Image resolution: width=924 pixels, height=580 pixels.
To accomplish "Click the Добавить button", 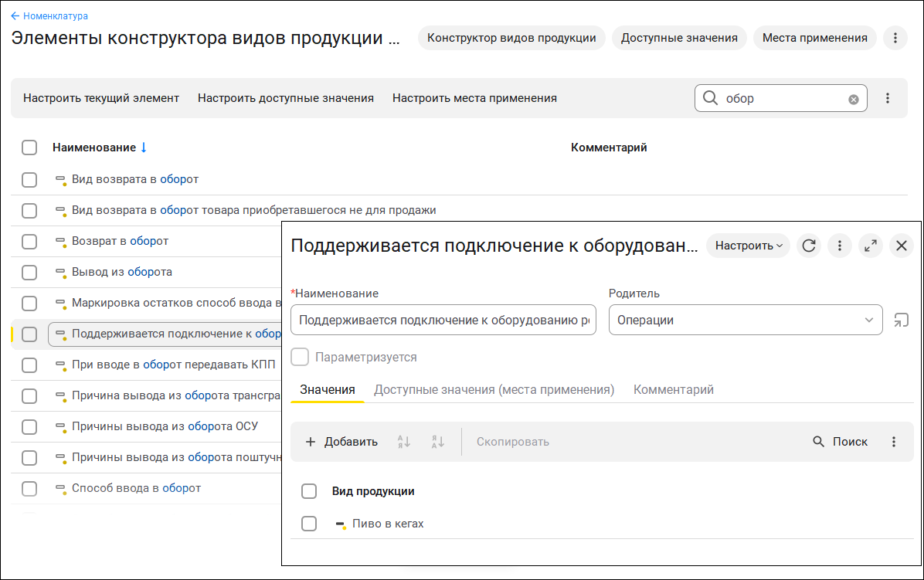I will (x=341, y=442).
